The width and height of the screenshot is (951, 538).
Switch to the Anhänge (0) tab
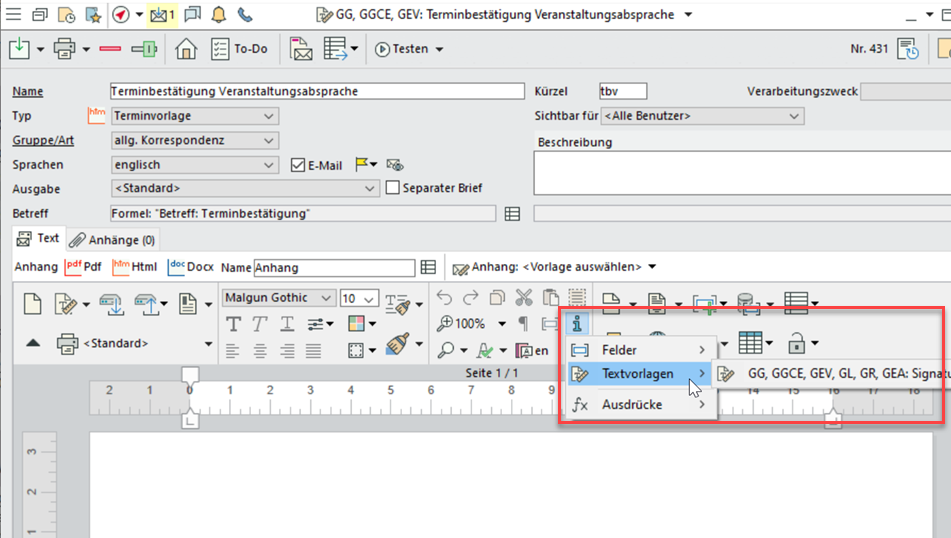point(112,240)
